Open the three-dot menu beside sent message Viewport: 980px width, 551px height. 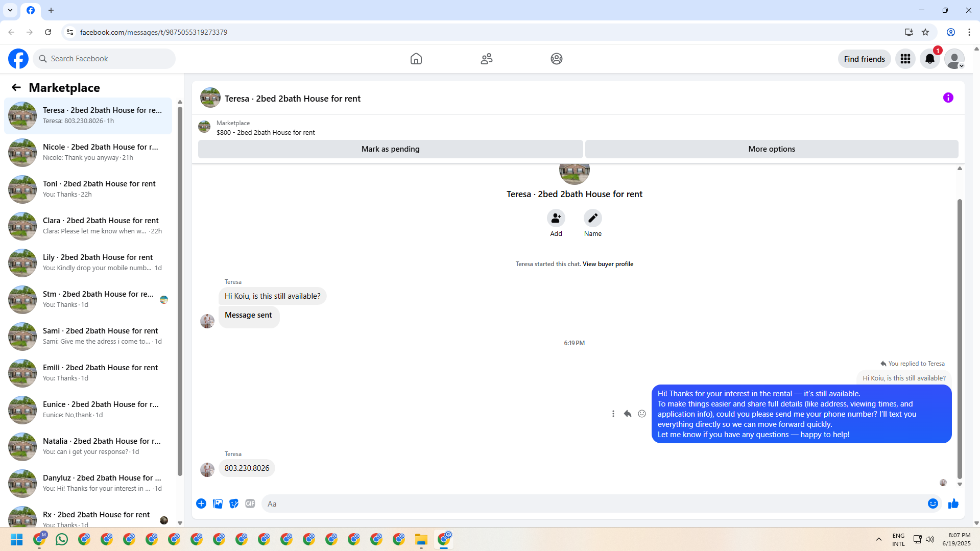(x=613, y=414)
